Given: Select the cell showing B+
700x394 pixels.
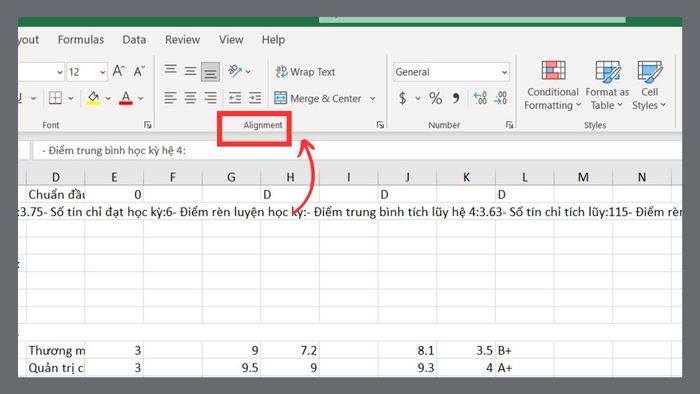Looking at the screenshot, I should tap(525, 350).
